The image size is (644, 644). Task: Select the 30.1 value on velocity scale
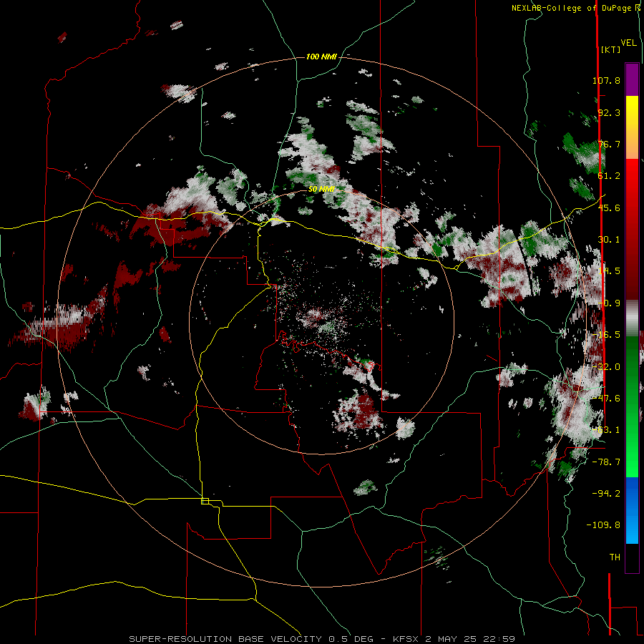coord(609,240)
